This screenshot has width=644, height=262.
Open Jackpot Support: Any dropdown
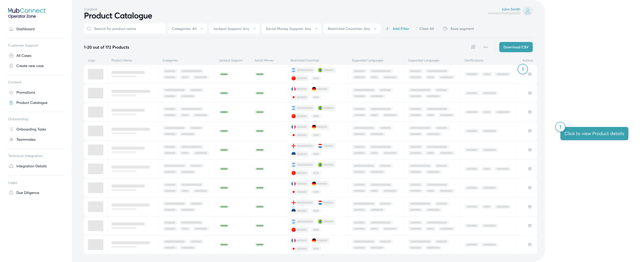point(234,29)
